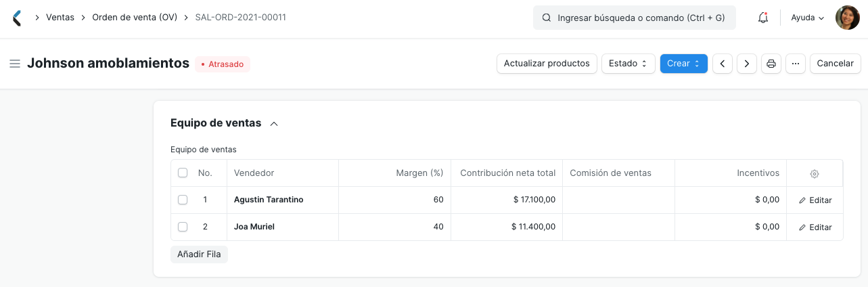Check the Agustin Tarantino row checkbox

[183, 200]
